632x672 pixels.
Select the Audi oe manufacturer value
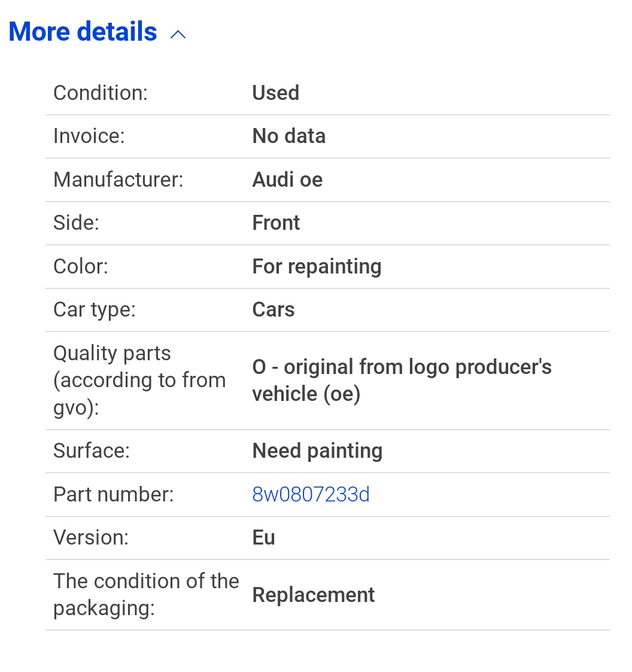287,180
